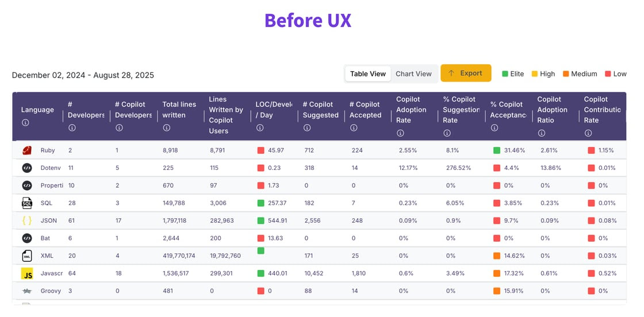Switch to Chart View

pyautogui.click(x=413, y=74)
